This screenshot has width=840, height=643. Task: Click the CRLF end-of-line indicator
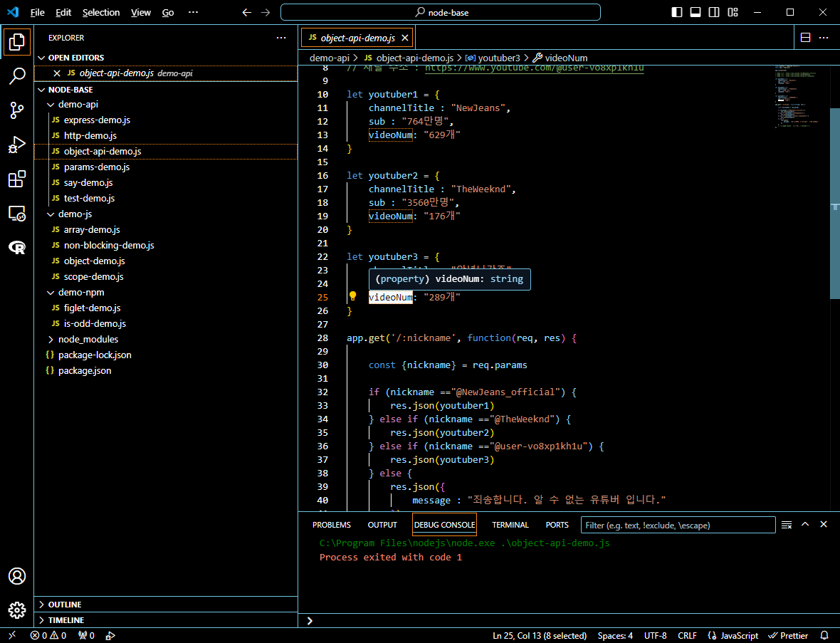[x=687, y=635]
